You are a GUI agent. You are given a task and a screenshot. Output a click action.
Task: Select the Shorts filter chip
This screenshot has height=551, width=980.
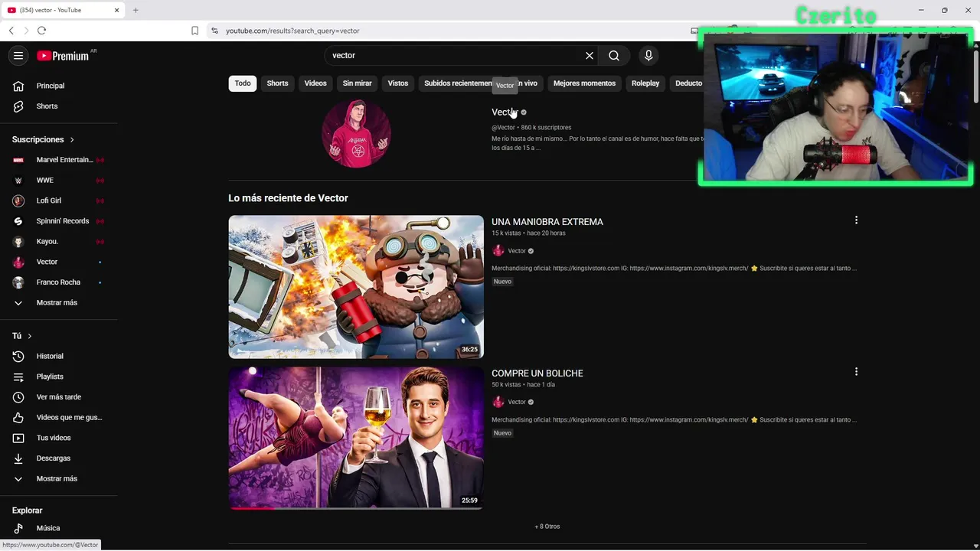(277, 83)
